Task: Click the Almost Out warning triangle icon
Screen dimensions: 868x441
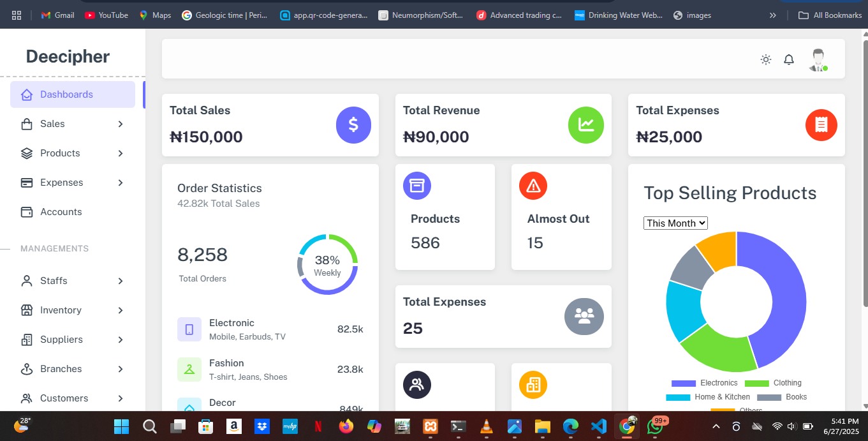Action: pyautogui.click(x=533, y=186)
